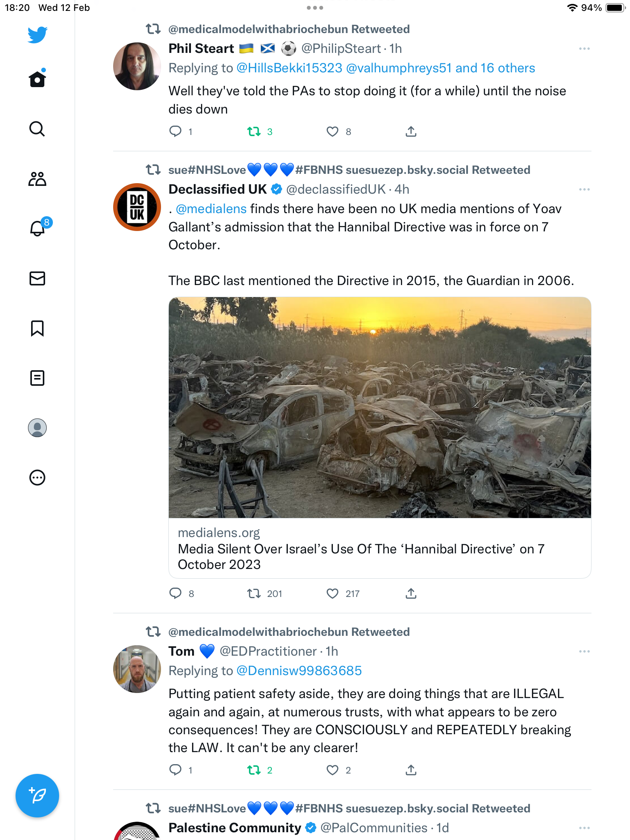
Task: Retweet the Declassified UK tweet
Action: click(x=254, y=594)
